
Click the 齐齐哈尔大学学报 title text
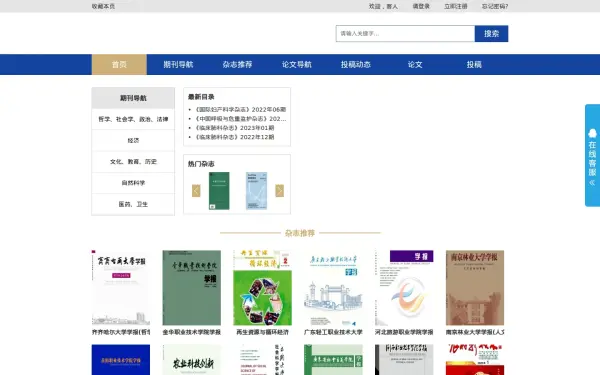tap(121, 332)
